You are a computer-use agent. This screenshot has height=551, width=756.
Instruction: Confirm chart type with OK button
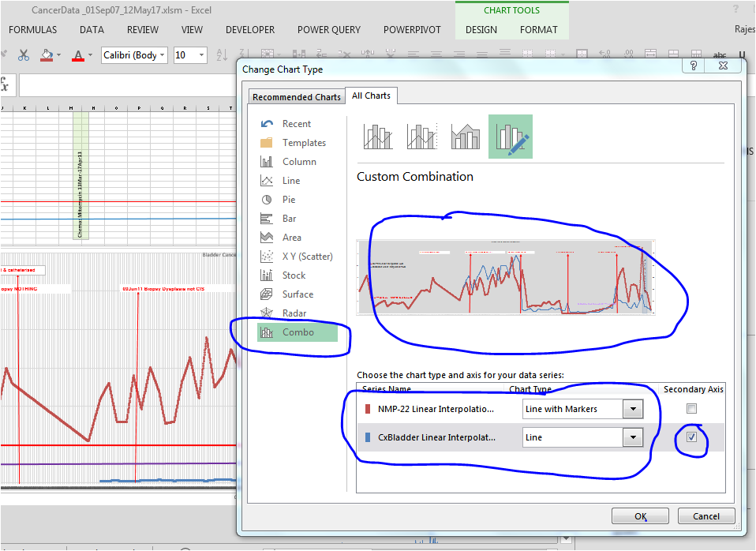(x=640, y=516)
